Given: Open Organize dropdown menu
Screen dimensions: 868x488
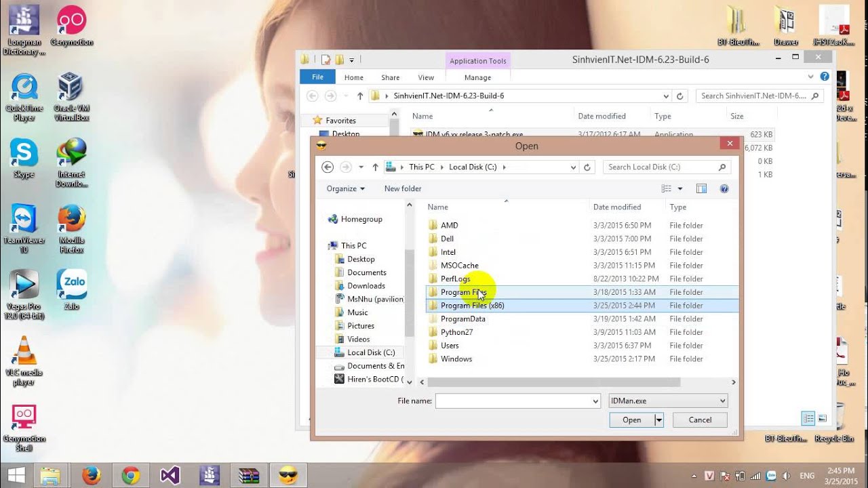Looking at the screenshot, I should [x=345, y=188].
